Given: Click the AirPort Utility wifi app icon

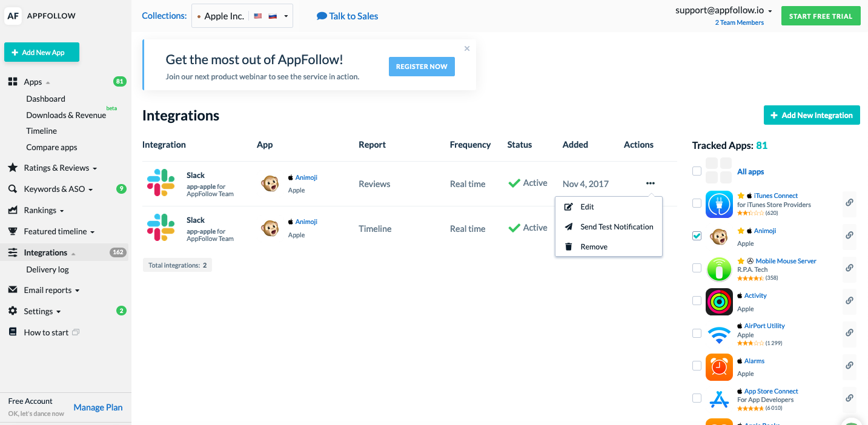Looking at the screenshot, I should [x=719, y=334].
